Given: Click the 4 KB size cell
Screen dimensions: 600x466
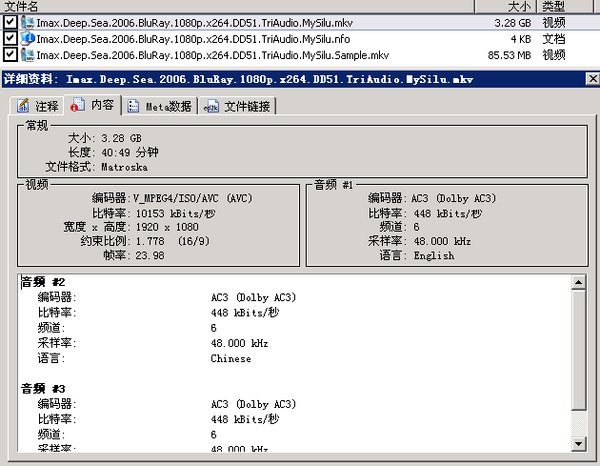Looking at the screenshot, I should click(520, 39).
